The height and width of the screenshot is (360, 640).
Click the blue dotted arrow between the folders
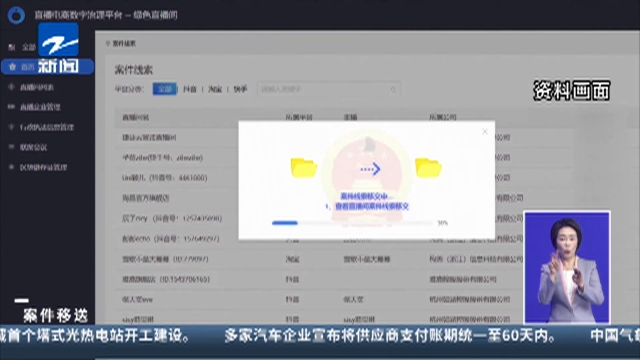click(370, 169)
